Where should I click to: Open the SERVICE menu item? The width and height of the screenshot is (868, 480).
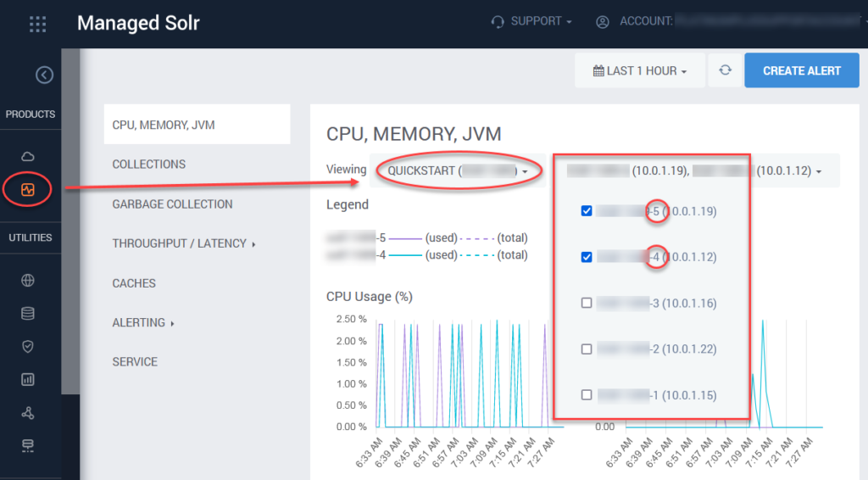(x=135, y=362)
